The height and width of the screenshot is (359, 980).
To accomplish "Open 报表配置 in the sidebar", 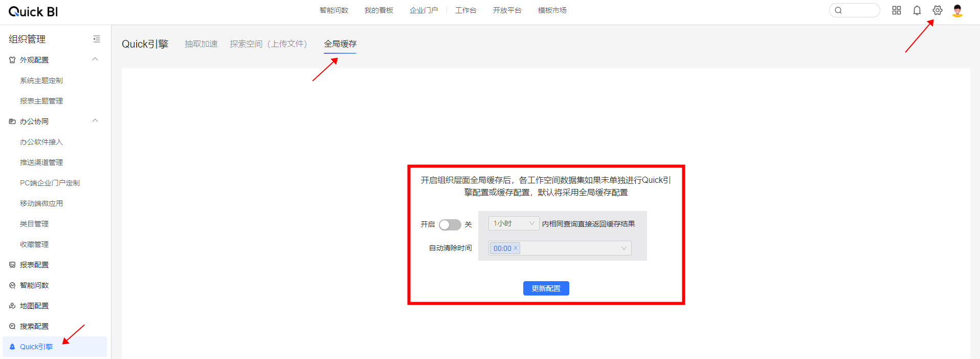I will [34, 265].
